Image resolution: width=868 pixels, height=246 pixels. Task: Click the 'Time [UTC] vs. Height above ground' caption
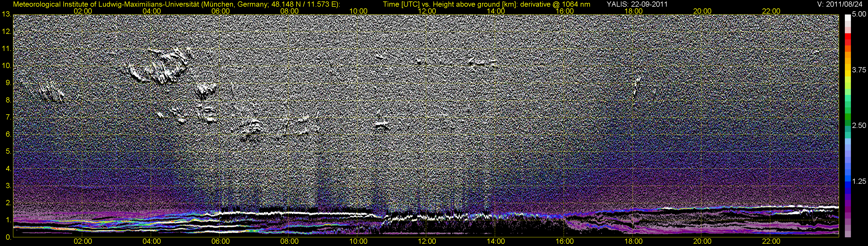(487, 4)
